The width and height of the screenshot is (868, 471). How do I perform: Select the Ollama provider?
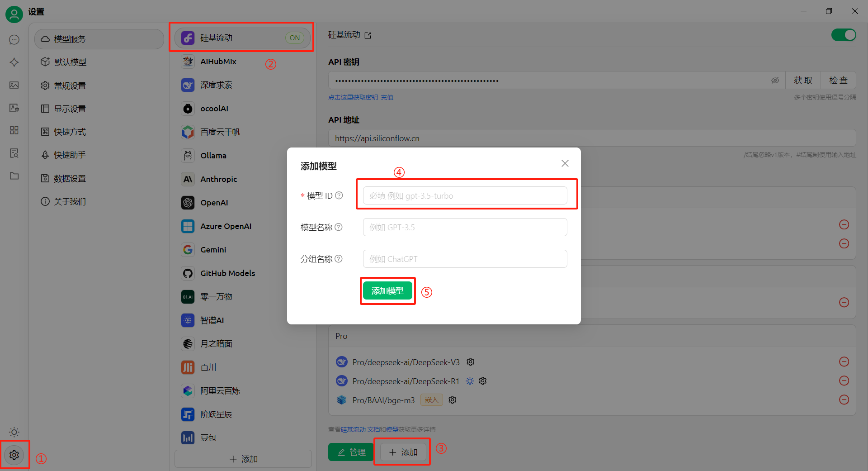243,156
